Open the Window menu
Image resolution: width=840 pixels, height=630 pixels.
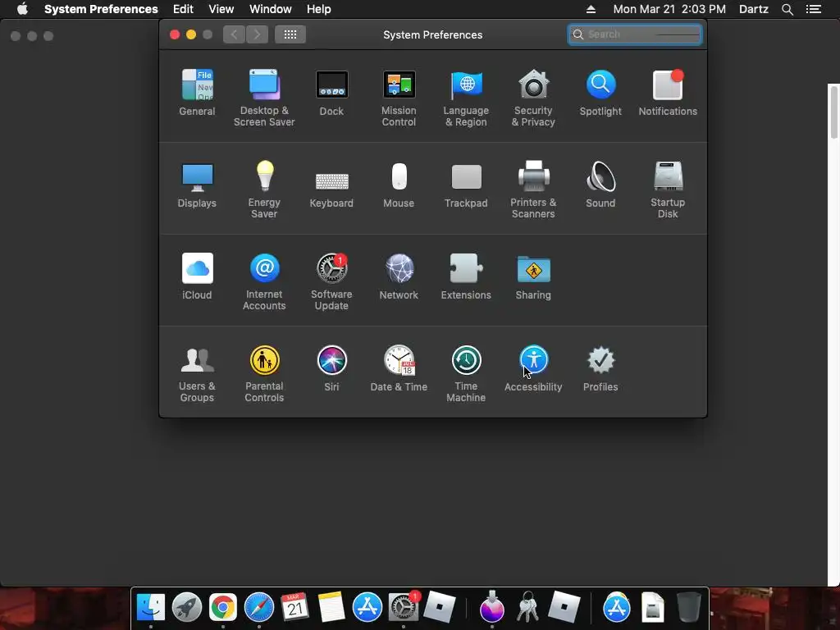point(271,9)
